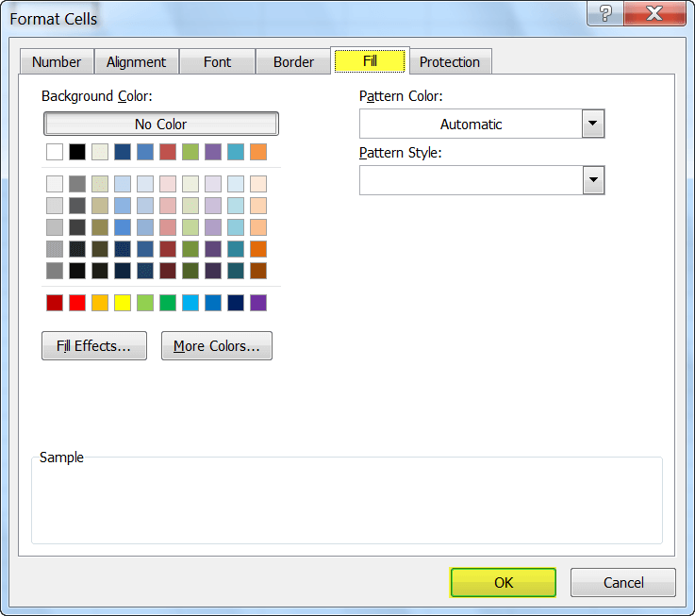Pick the black swatch in top row
This screenshot has width=695, height=616.
77,152
